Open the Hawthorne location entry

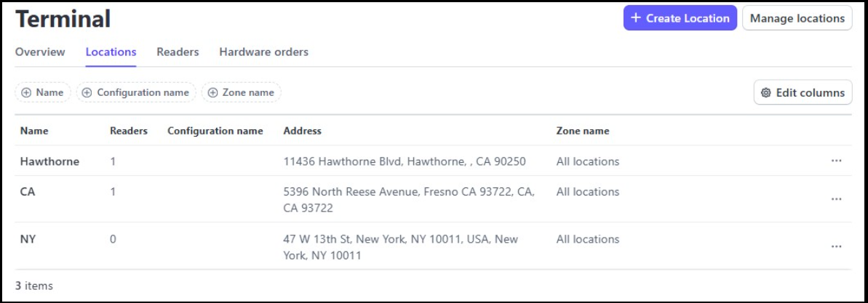coord(434,161)
